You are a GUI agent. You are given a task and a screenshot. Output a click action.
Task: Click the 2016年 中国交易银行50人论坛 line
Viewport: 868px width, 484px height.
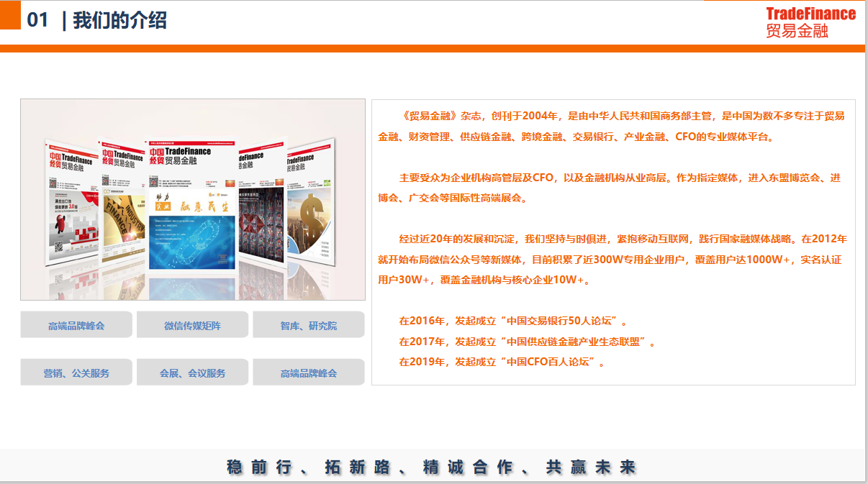tap(513, 321)
